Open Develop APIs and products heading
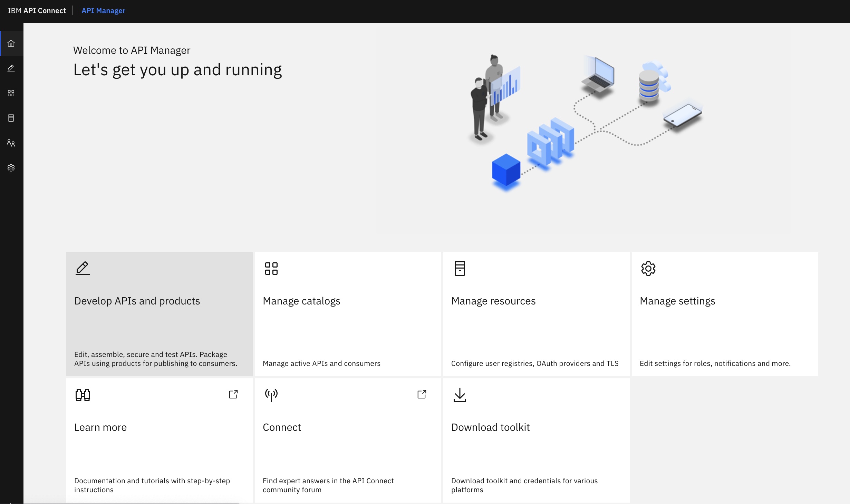 click(137, 301)
